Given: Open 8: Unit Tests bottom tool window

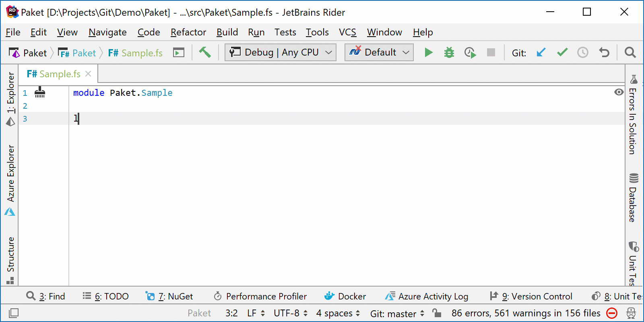Looking at the screenshot, I should point(617,296).
